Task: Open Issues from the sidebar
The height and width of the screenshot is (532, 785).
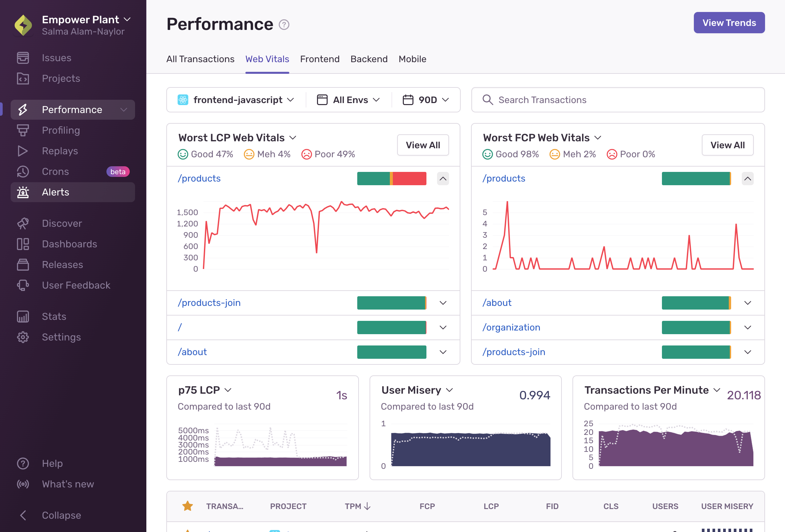Action: (73, 58)
